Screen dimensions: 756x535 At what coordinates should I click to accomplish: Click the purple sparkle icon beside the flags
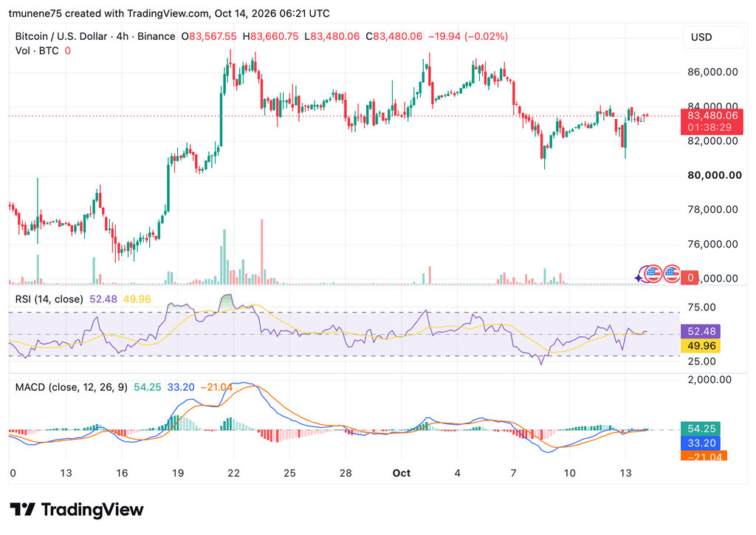click(x=639, y=278)
